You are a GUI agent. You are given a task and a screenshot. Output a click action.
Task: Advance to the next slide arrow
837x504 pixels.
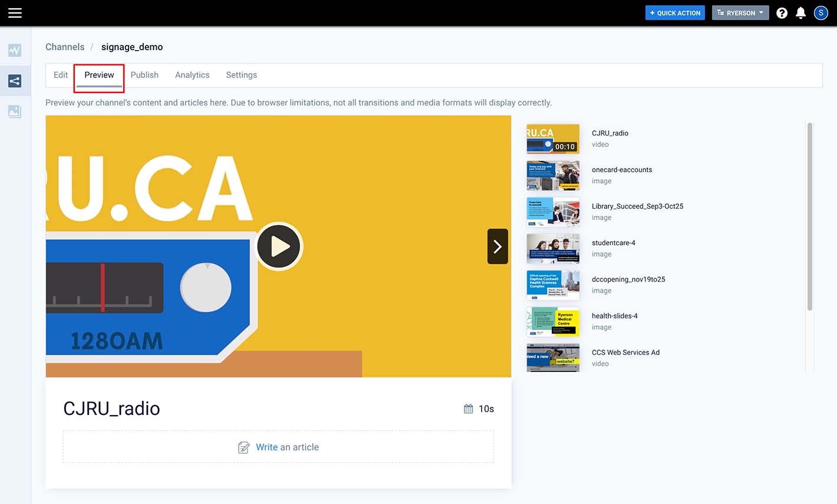[497, 246]
